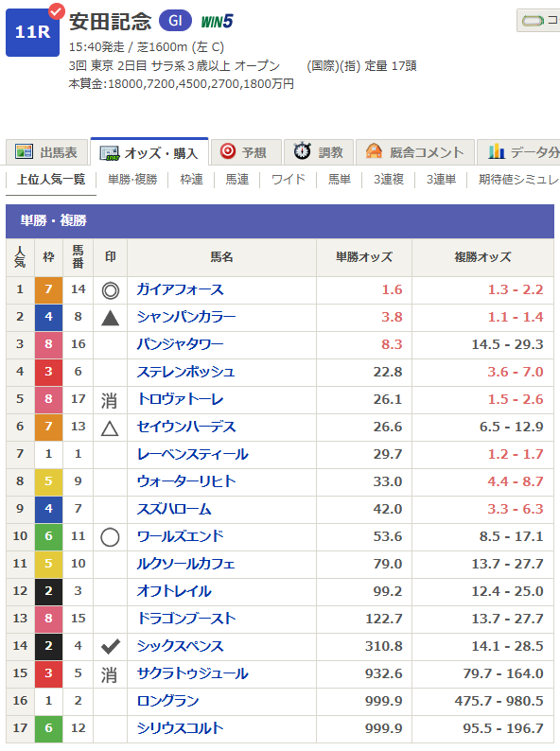The image size is (560, 751).
Task: Click win odds 310.8
Action: [384, 646]
